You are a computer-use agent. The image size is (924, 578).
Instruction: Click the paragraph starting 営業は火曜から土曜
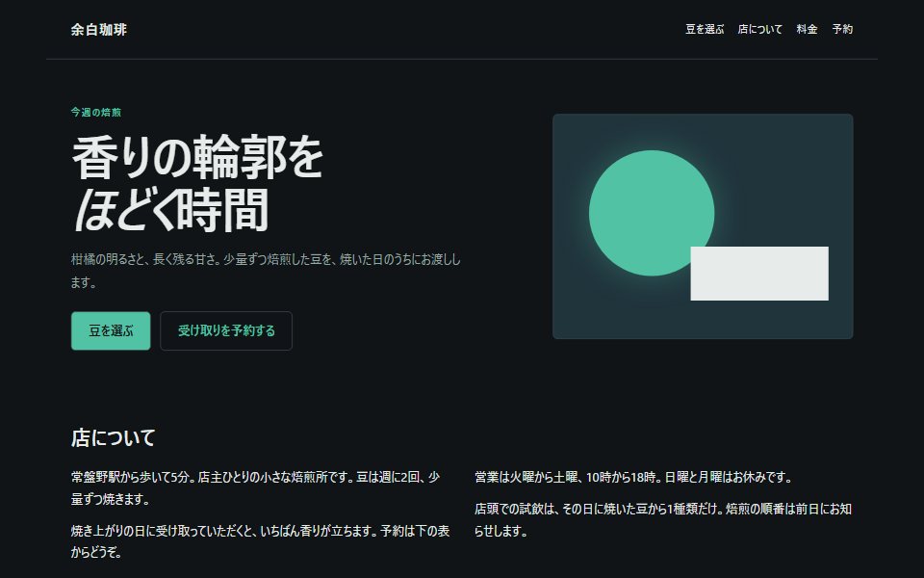point(633,477)
